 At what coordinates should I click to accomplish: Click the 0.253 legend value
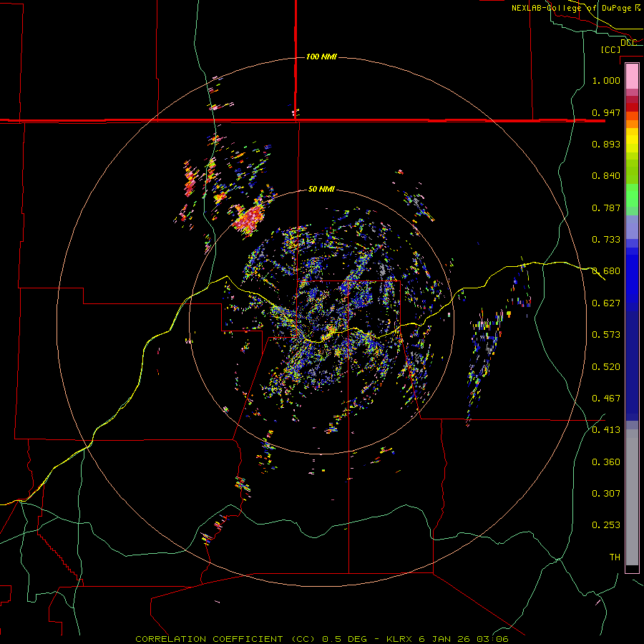coord(606,525)
